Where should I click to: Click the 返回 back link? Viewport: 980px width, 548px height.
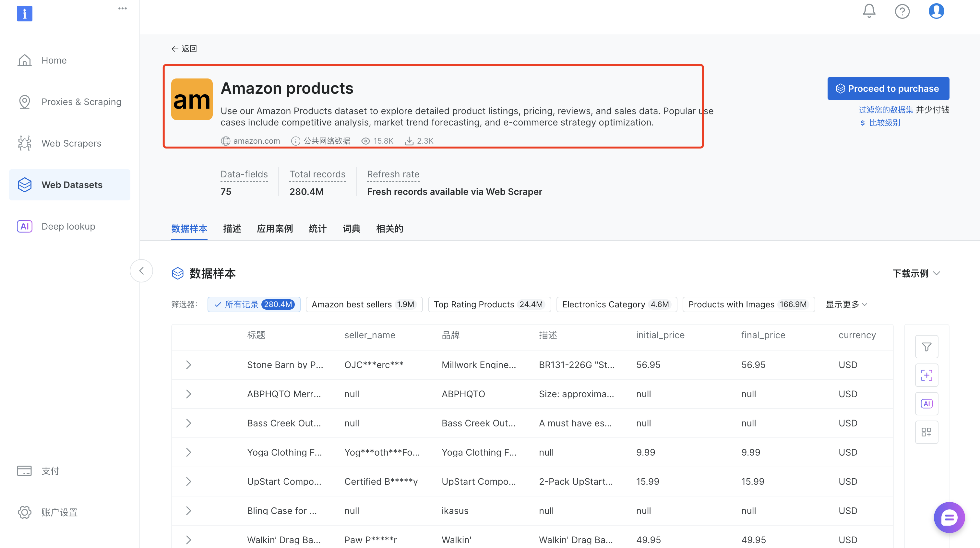tap(184, 49)
